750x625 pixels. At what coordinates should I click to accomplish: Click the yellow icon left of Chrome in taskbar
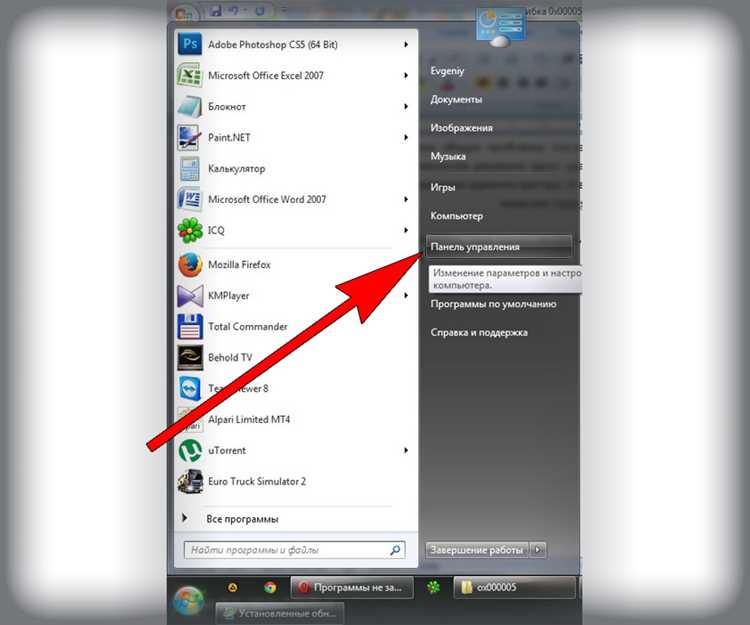[x=232, y=587]
